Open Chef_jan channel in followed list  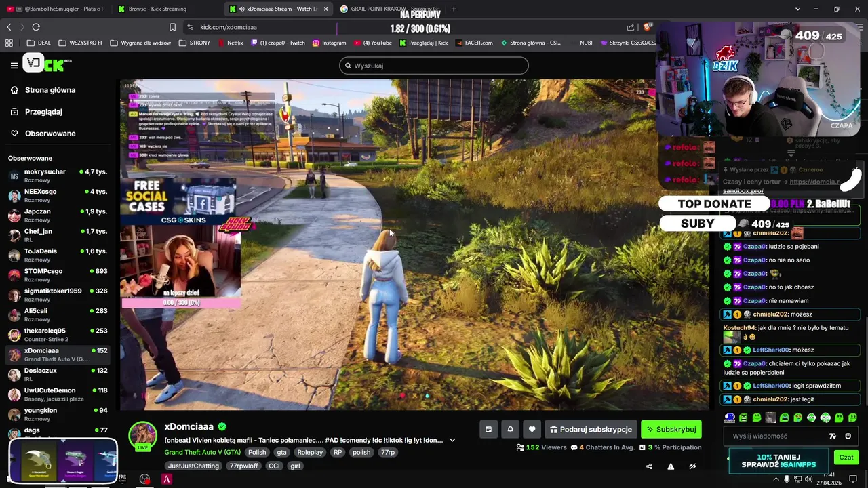[x=58, y=235]
